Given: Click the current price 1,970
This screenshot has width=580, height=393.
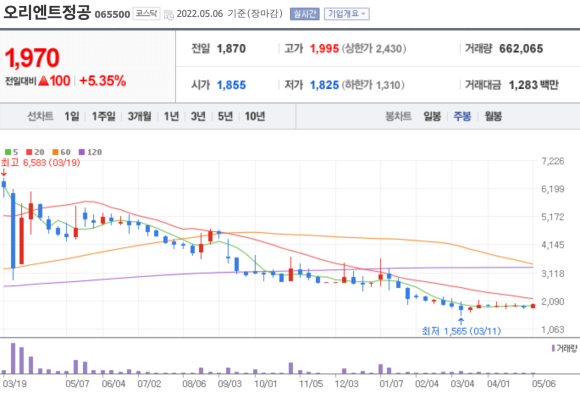Looking at the screenshot, I should [x=32, y=58].
